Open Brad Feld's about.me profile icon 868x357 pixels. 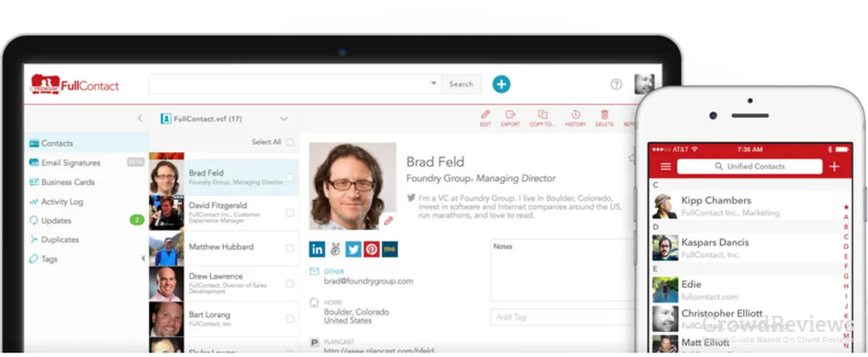coord(390,249)
